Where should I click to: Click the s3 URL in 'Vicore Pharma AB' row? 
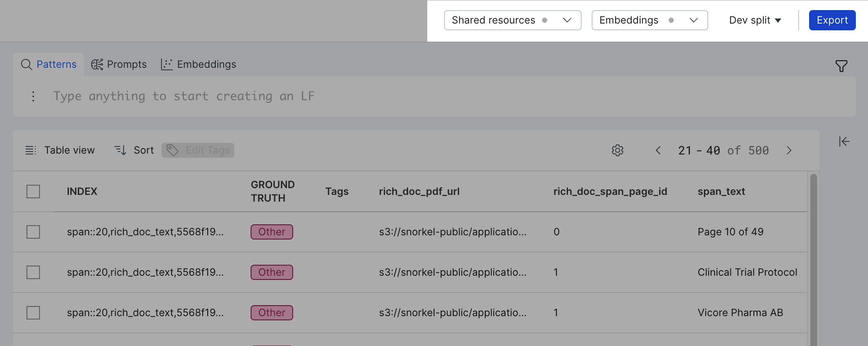pyautogui.click(x=453, y=313)
